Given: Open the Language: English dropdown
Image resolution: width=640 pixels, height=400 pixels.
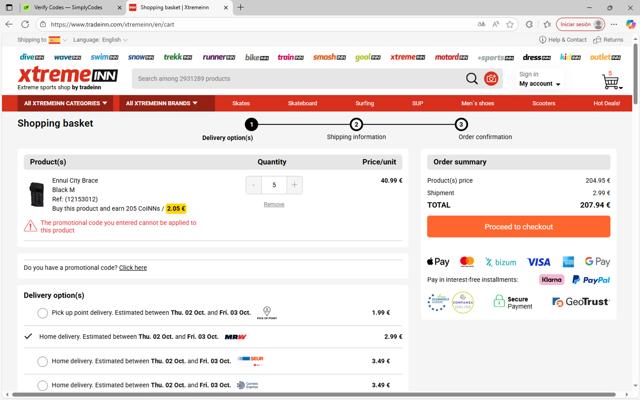Looking at the screenshot, I should (100, 40).
